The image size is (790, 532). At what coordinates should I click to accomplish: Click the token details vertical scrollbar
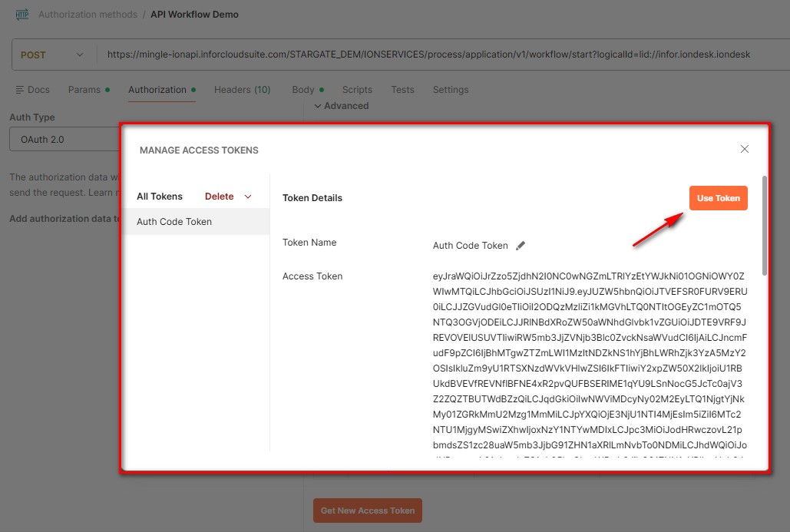(764, 226)
